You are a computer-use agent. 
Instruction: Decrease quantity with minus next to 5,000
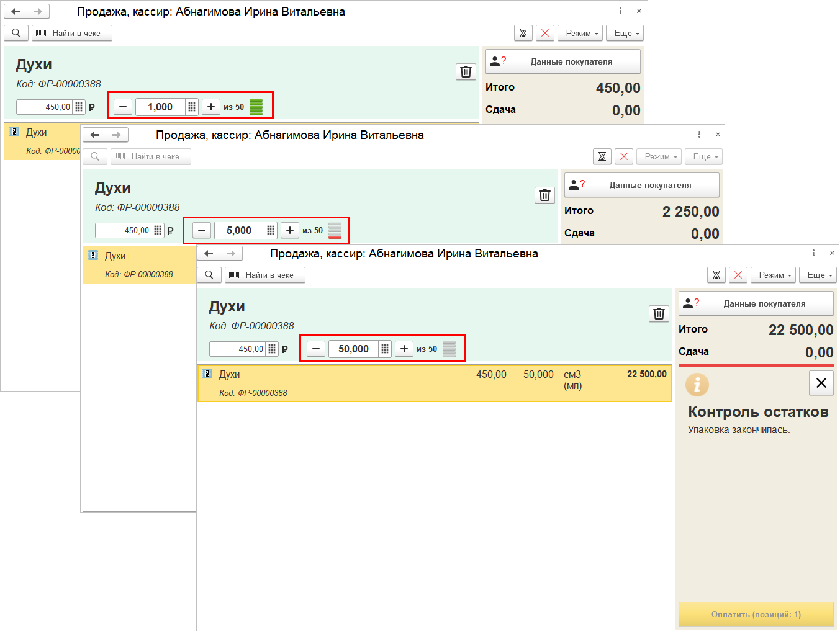pyautogui.click(x=202, y=230)
